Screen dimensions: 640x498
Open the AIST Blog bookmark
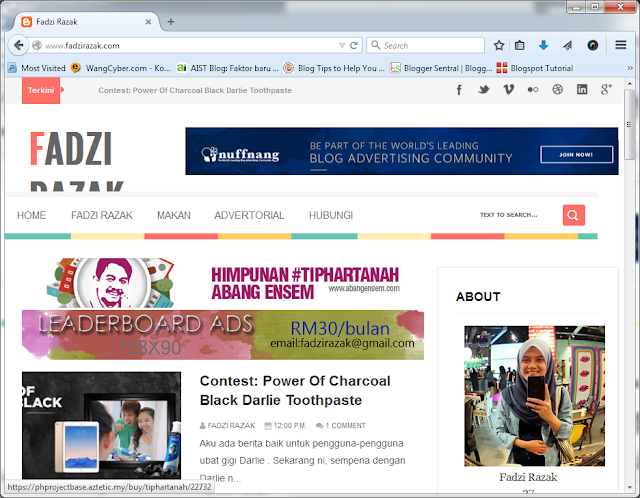(x=227, y=68)
